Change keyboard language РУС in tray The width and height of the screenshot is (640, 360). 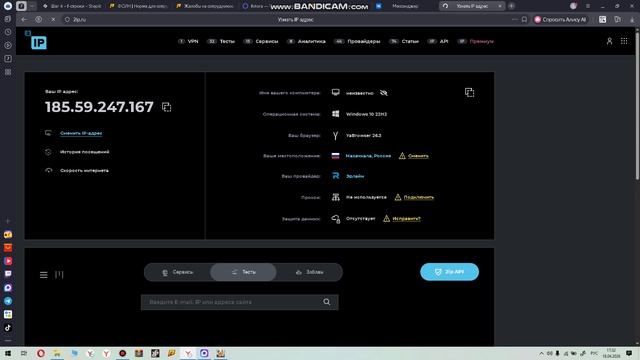[594, 353]
